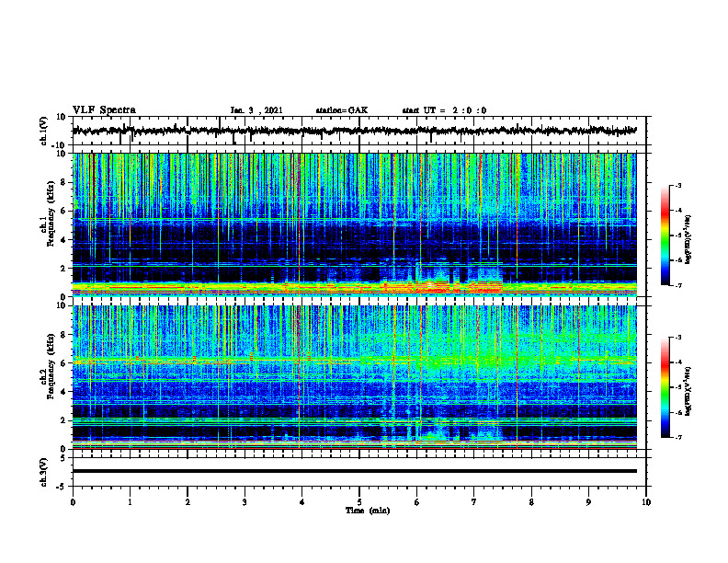The height and width of the screenshot is (563, 728).
Task: Click time axis tick label "9"
Action: [588, 502]
